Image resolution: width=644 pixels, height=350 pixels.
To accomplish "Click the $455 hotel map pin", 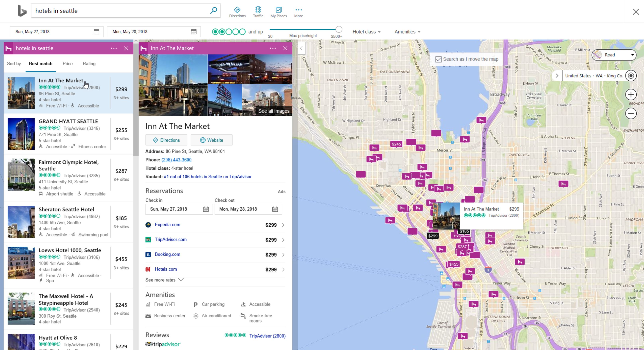I will click(453, 264).
